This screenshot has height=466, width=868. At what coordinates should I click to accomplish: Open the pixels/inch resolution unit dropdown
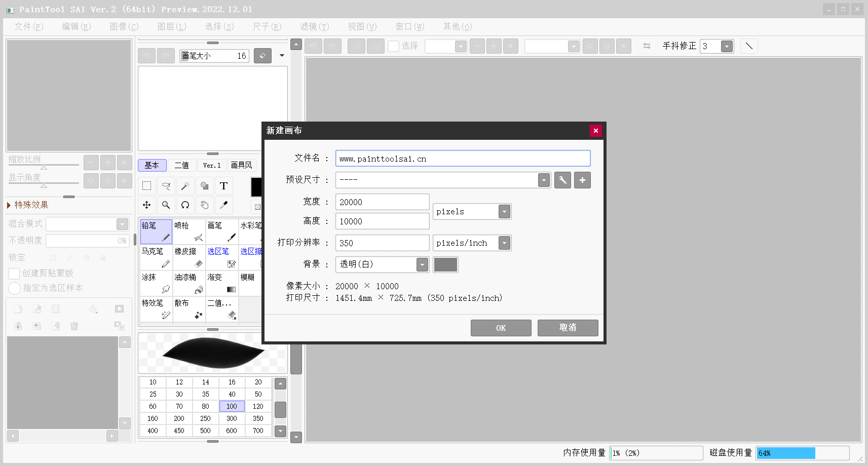click(504, 243)
